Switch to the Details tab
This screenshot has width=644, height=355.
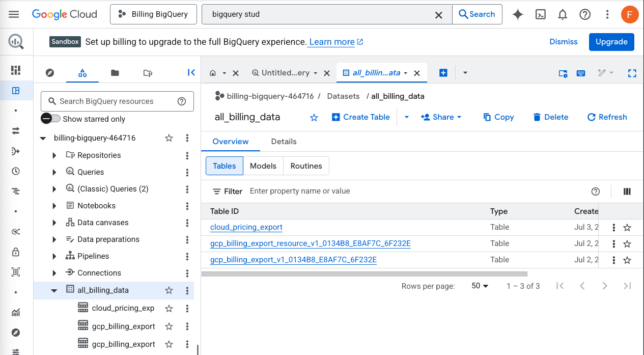(x=284, y=142)
